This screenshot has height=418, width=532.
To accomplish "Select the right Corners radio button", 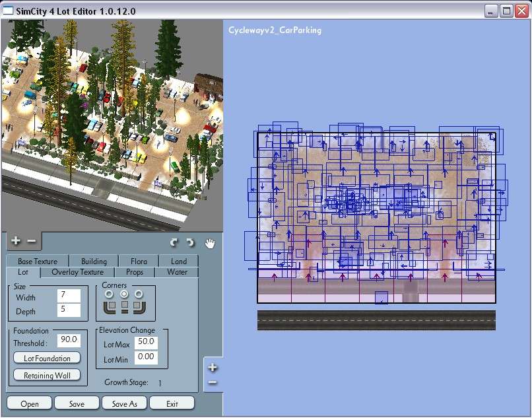I will point(139,294).
